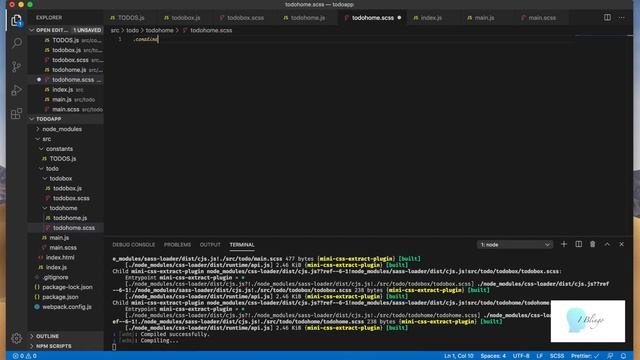Screen dimensions: 640x360
Task: Click Ln 1, Col 10 cursor position
Action: coord(458,356)
